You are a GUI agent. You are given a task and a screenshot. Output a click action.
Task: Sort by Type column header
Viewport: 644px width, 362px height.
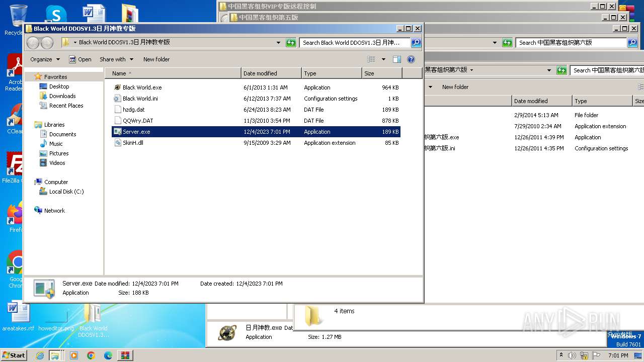[332, 73]
